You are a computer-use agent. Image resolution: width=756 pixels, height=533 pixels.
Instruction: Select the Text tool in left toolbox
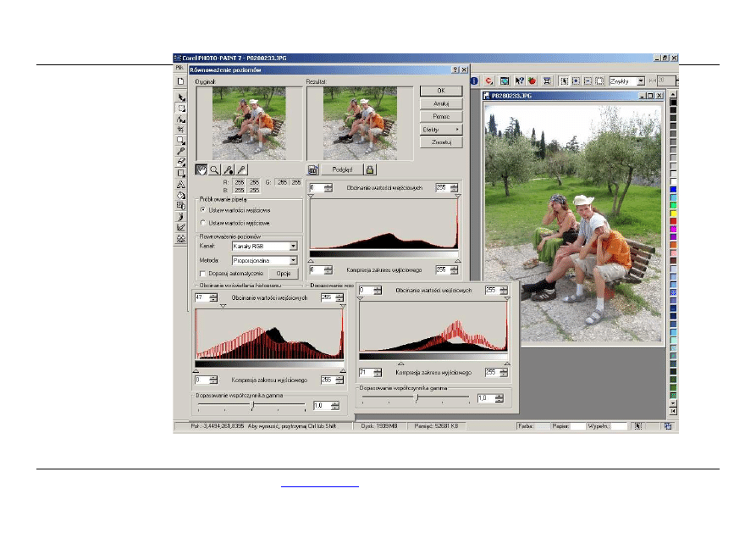pos(180,184)
